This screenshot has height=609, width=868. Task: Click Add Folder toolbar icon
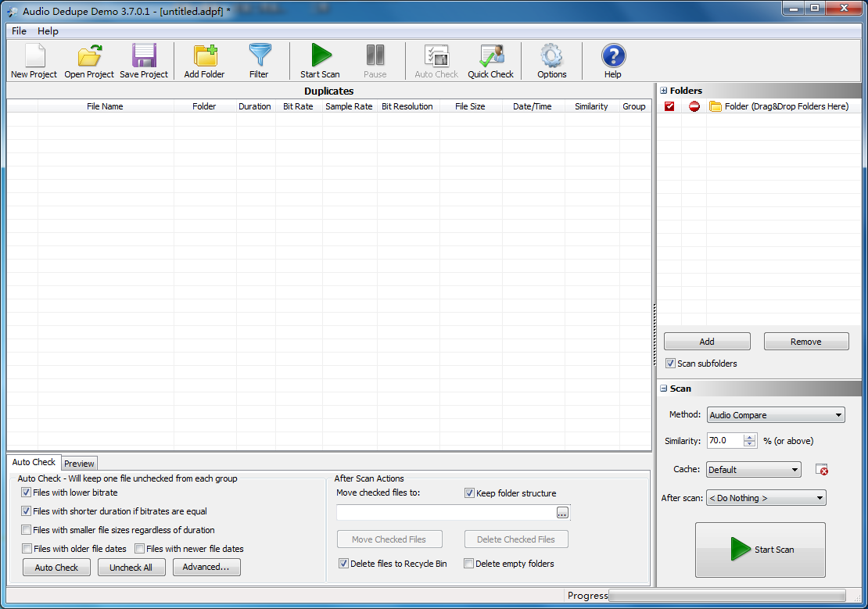pyautogui.click(x=204, y=61)
